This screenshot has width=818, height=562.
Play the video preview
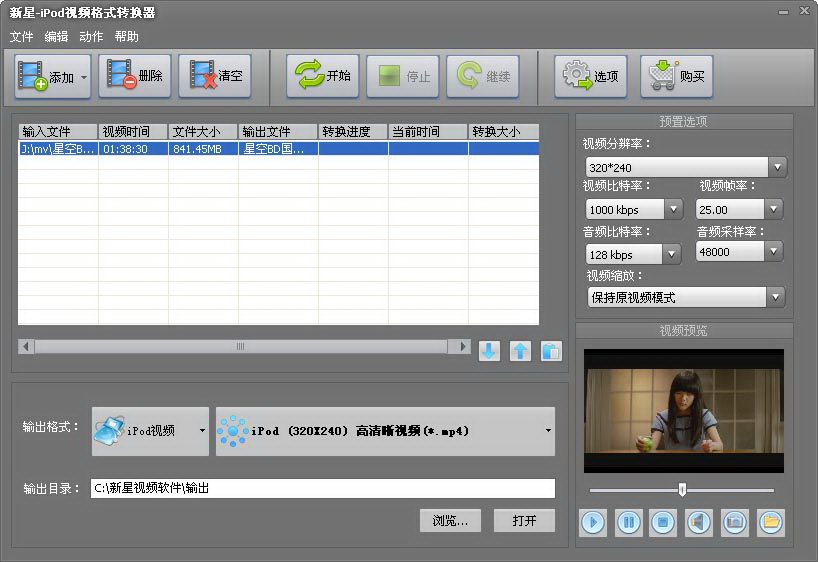click(593, 522)
